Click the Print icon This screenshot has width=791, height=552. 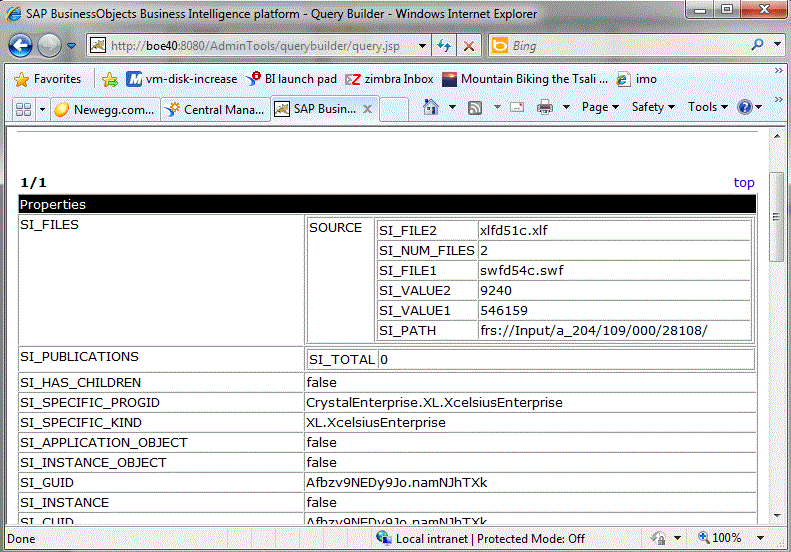[545, 107]
